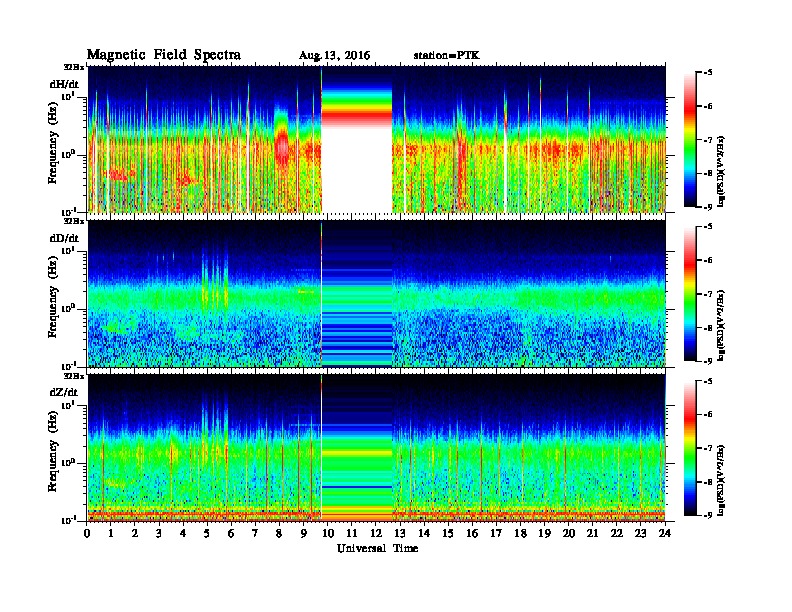Click the -9 tick of the dH/dt color bar
The width and height of the screenshot is (792, 612).
(x=708, y=207)
